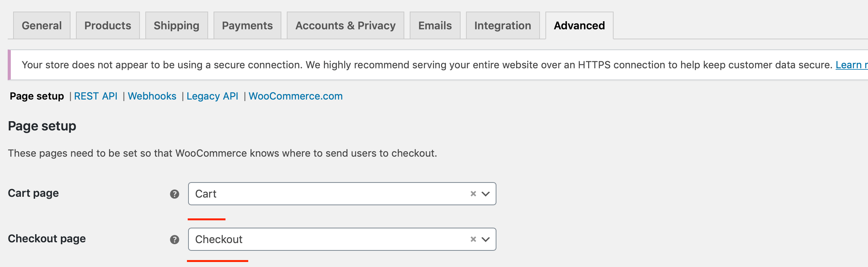868x267 pixels.
Task: Open the Emails tab
Action: coord(435,25)
